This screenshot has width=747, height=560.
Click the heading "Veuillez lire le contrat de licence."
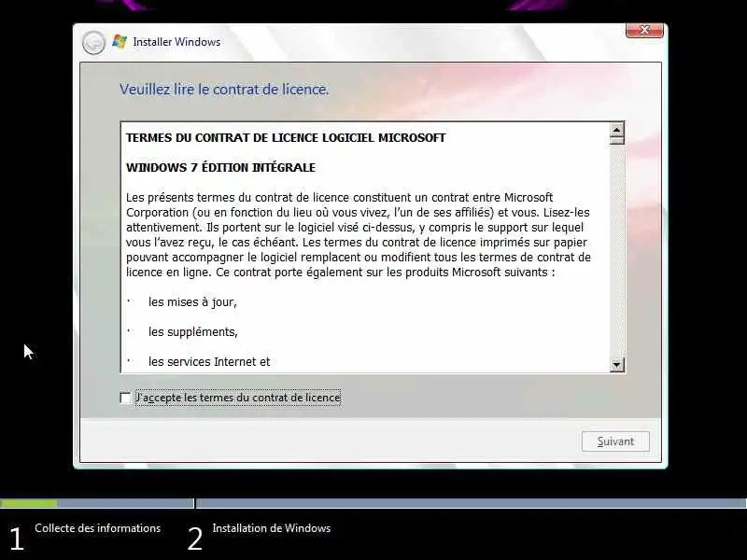point(224,89)
